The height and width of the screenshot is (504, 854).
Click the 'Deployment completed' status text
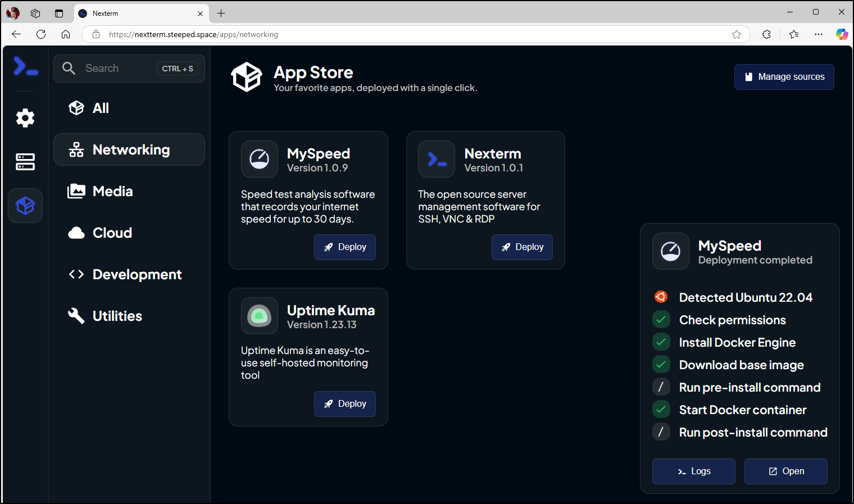point(755,260)
